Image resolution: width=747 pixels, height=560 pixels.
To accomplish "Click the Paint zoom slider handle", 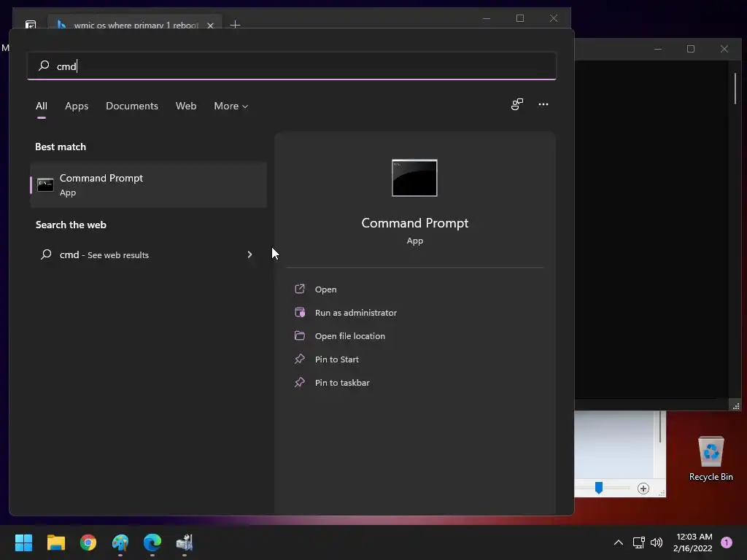I will (599, 488).
